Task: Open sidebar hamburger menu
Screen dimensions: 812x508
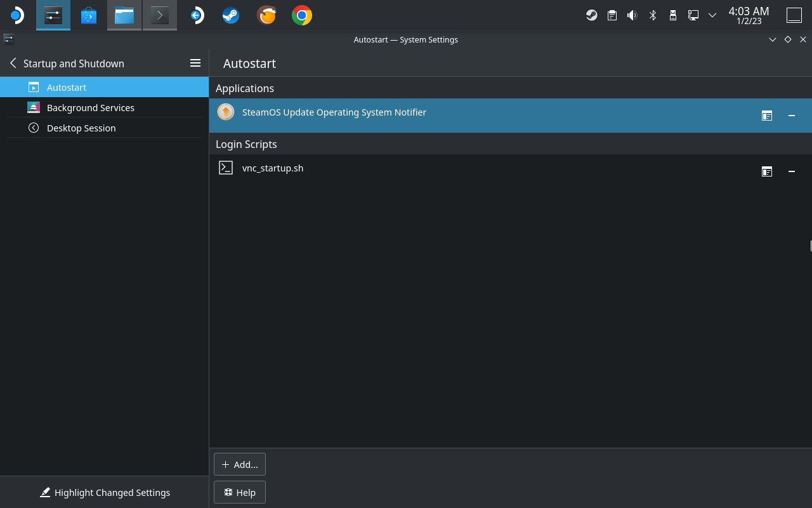Action: pos(195,63)
